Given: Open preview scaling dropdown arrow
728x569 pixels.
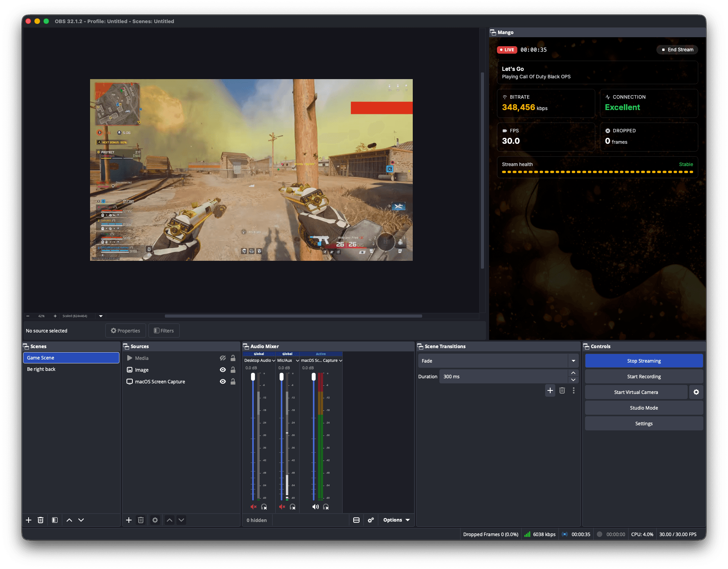Looking at the screenshot, I should [101, 316].
